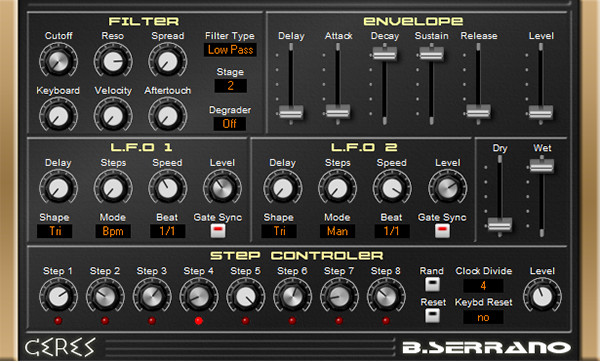Click the step controller Reset button
Screen dimensions: 600x362
click(x=432, y=316)
